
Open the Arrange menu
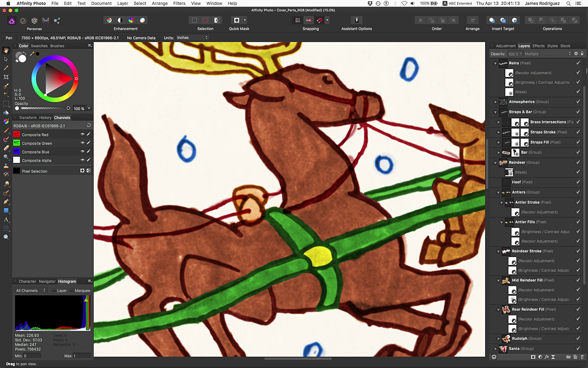pyautogui.click(x=160, y=3)
